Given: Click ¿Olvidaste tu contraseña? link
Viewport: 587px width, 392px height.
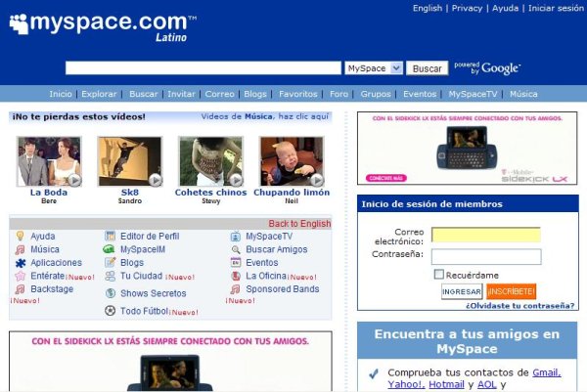Looking at the screenshot, I should 520,306.
